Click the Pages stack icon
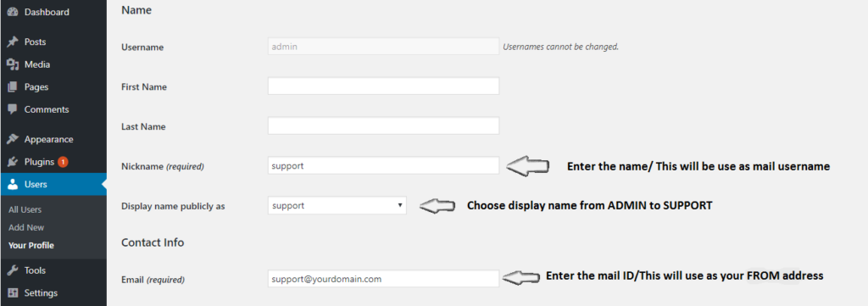 [x=12, y=86]
